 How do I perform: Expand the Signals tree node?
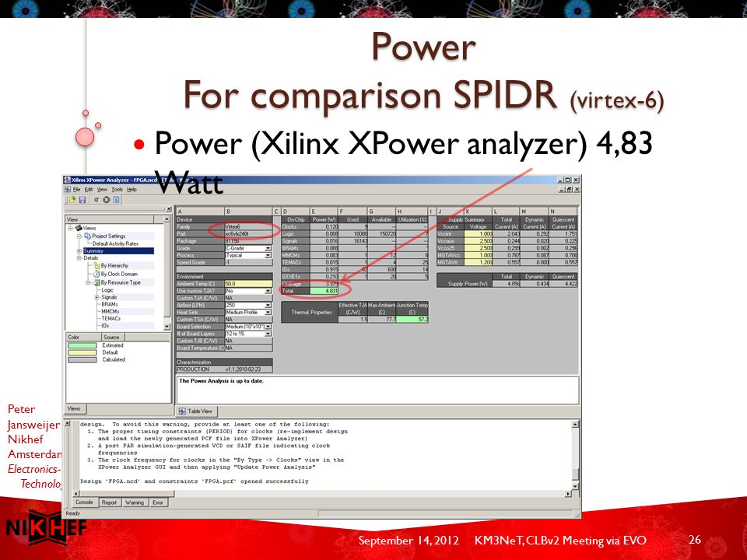[97, 297]
